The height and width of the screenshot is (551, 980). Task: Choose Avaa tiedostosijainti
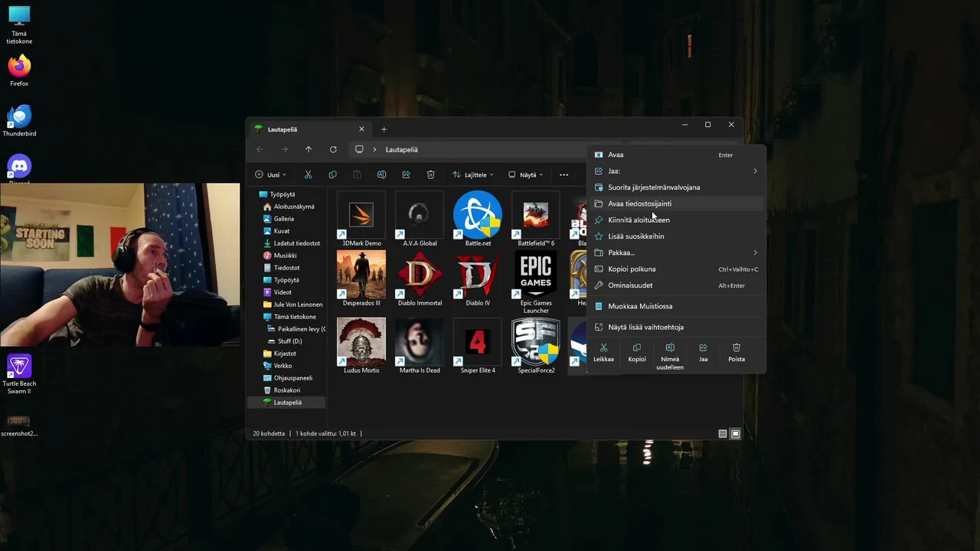(x=678, y=204)
